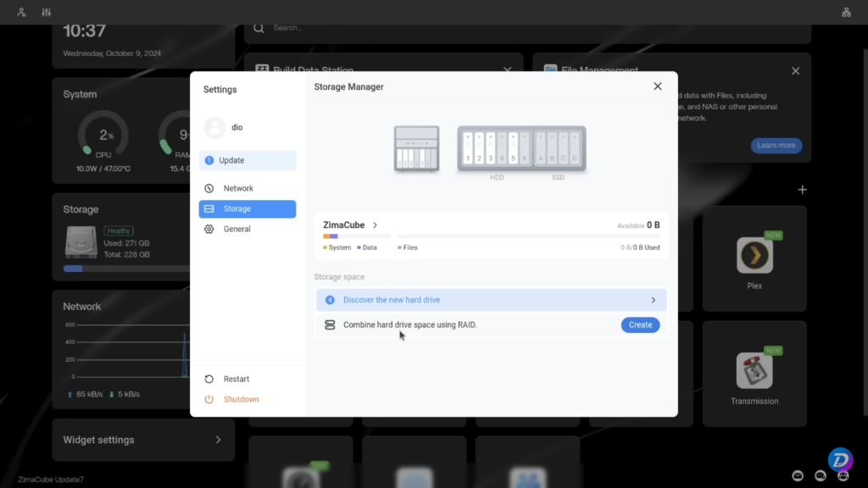Select SSD slot C in drive diagram

[564, 149]
